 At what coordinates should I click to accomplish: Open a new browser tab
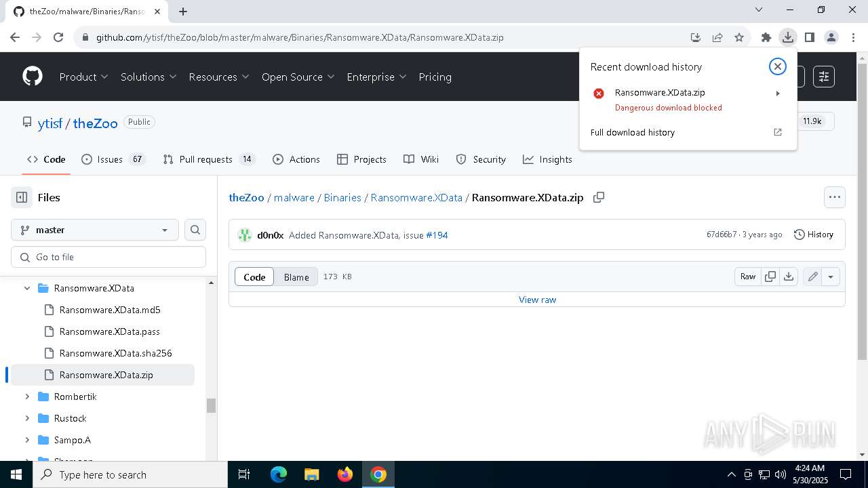[183, 11]
